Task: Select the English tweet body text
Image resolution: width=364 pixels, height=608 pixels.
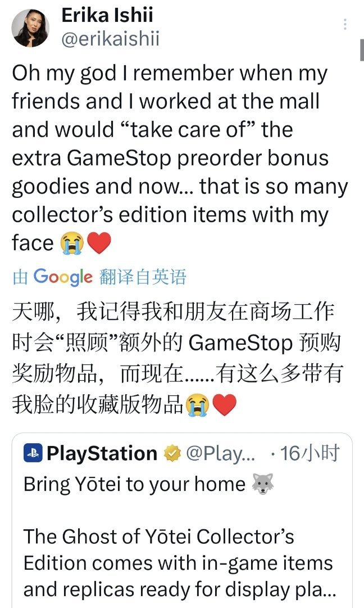Action: 180,158
